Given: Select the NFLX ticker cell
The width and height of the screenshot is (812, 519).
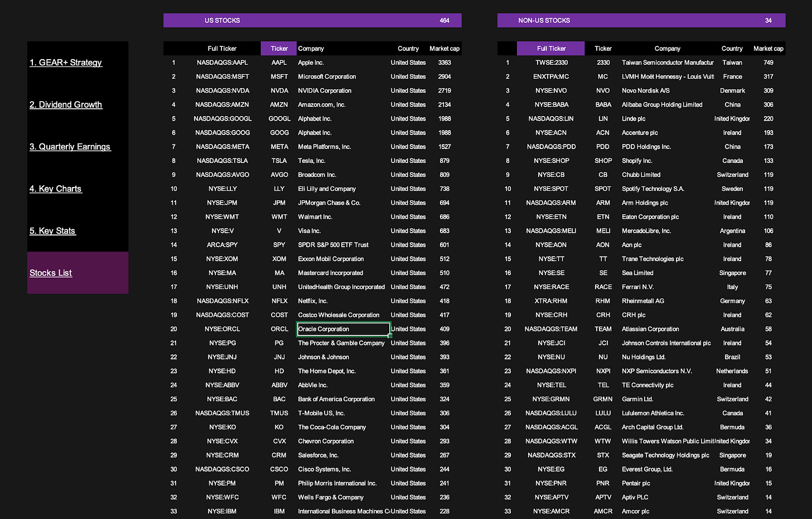Looking at the screenshot, I should 279,301.
